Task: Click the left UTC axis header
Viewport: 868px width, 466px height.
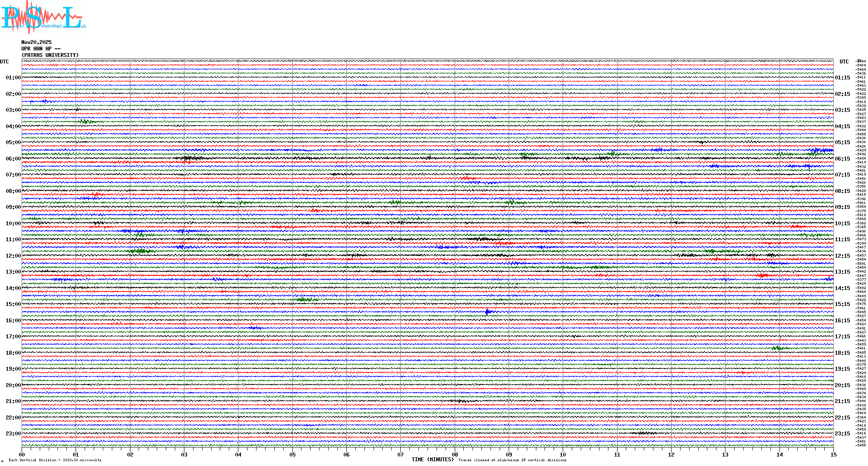Action: pyautogui.click(x=4, y=62)
